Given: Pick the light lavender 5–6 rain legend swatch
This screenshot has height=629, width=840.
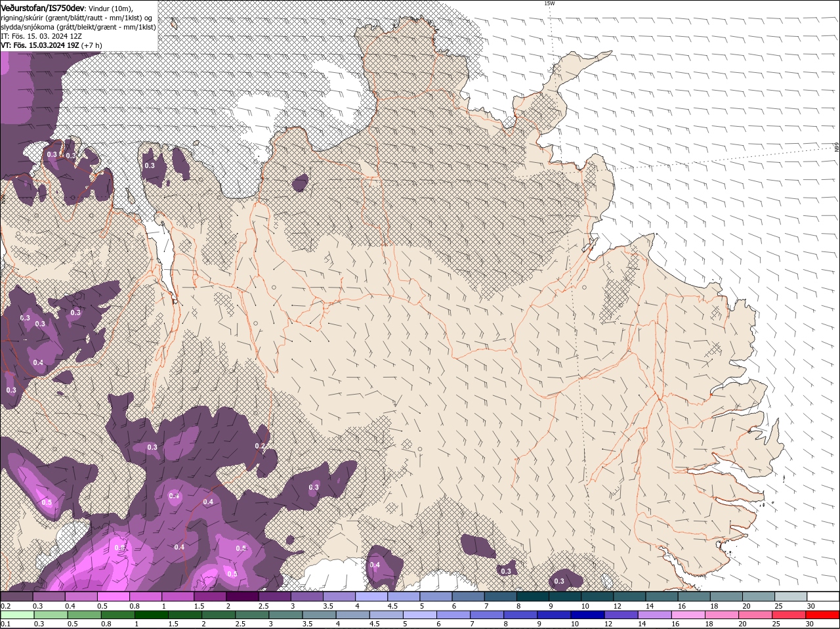Looking at the screenshot, I should coord(419,615).
